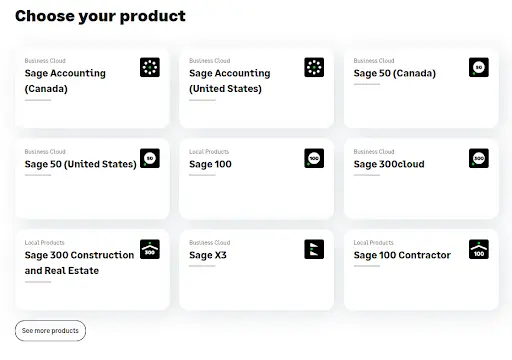Click the Sage 300 Construction and Real Estate icon
The image size is (512, 360).
pyautogui.click(x=150, y=249)
